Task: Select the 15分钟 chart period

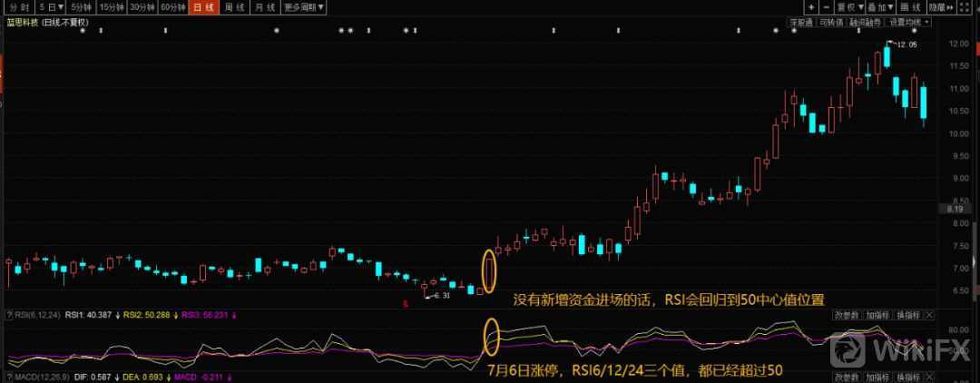Action: coord(112,7)
